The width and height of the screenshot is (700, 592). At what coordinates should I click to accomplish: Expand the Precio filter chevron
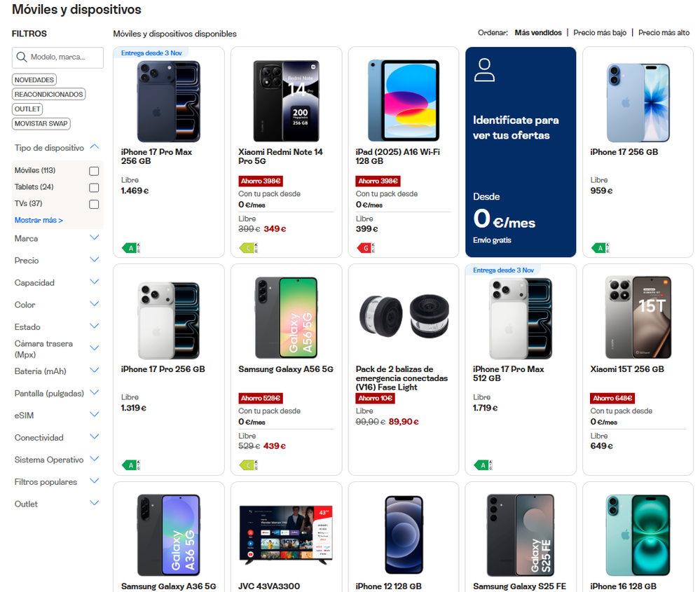(x=95, y=260)
